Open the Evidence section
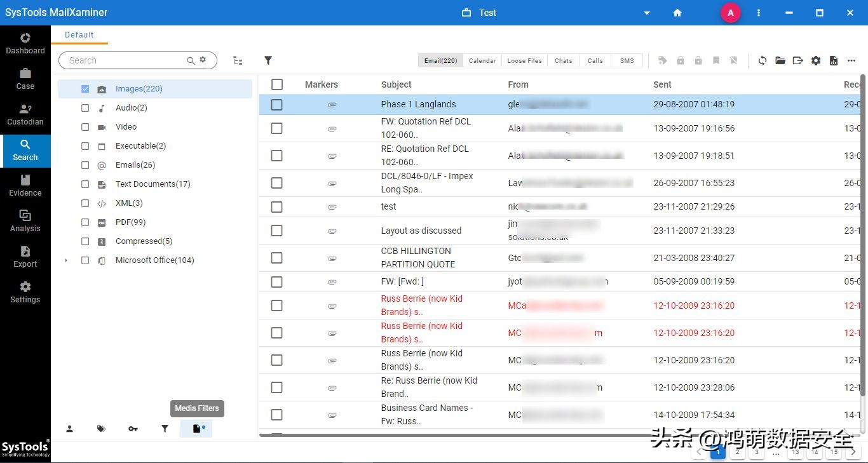The height and width of the screenshot is (463, 868). tap(25, 185)
